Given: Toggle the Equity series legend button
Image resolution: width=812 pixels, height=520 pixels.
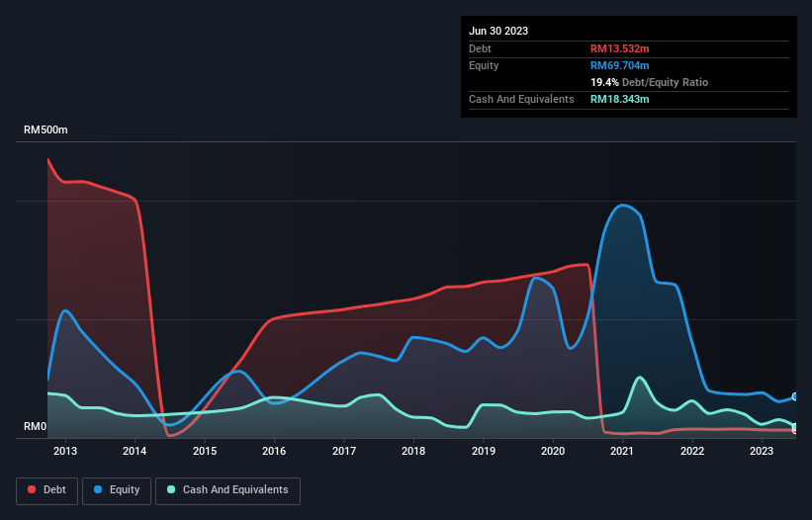Looking at the screenshot, I should click(117, 490).
